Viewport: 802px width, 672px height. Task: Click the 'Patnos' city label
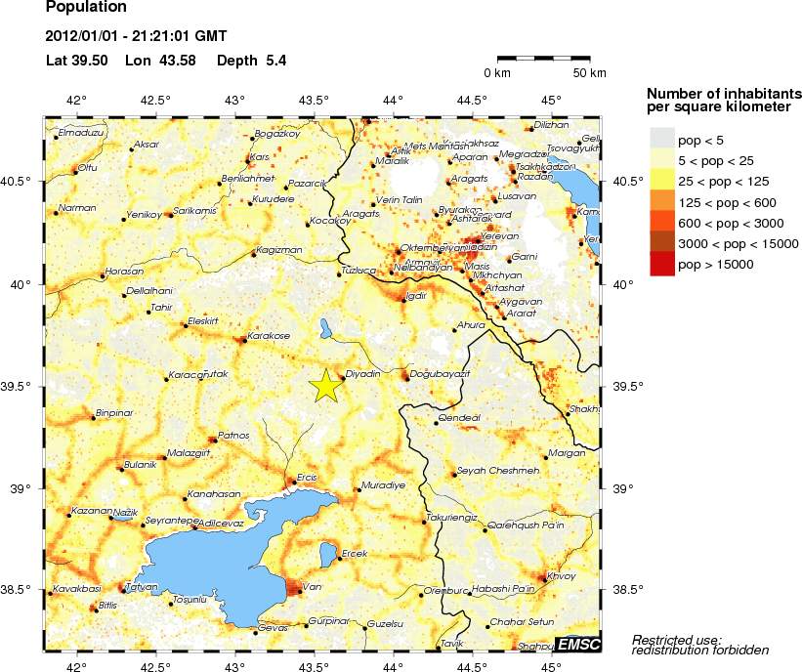pos(233,436)
